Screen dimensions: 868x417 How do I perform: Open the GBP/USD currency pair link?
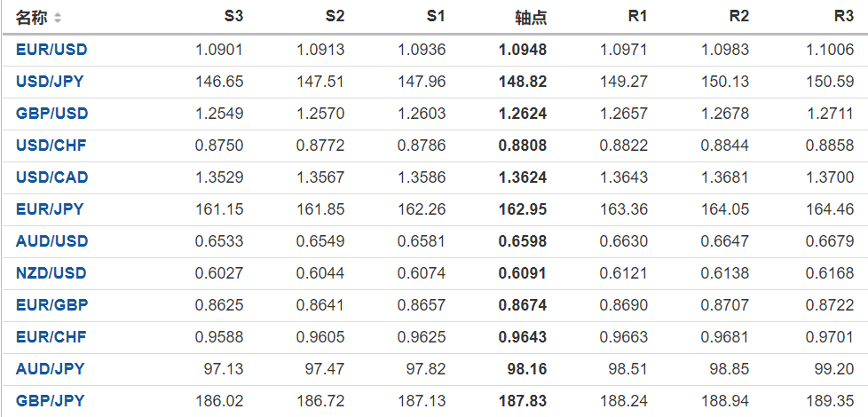(x=51, y=114)
